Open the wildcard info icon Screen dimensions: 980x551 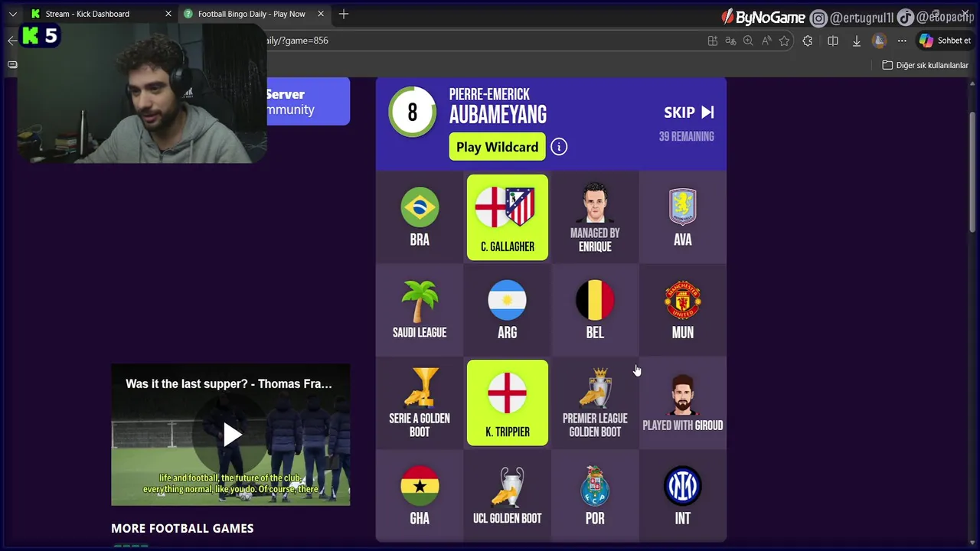(559, 147)
